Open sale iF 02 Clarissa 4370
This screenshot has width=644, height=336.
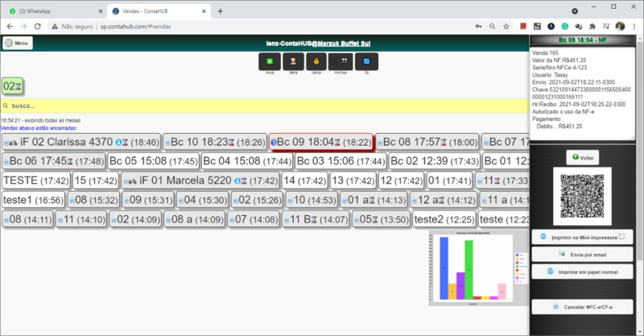tap(81, 142)
